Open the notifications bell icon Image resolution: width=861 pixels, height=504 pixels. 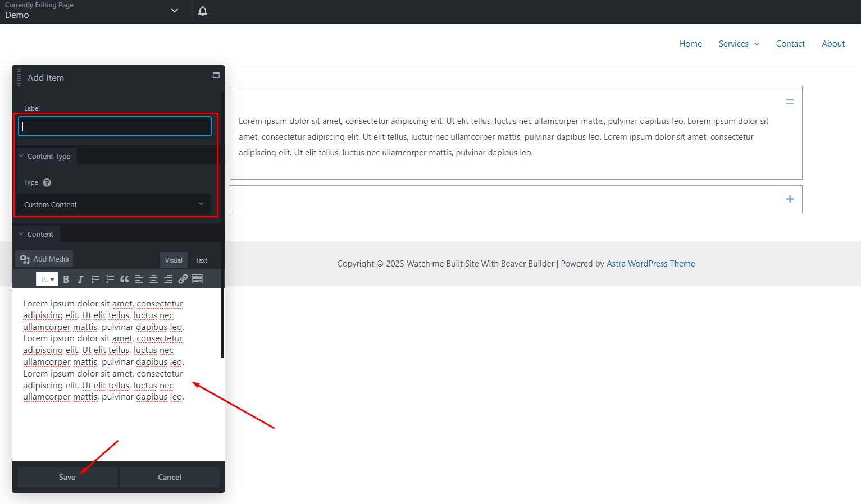[x=203, y=11]
